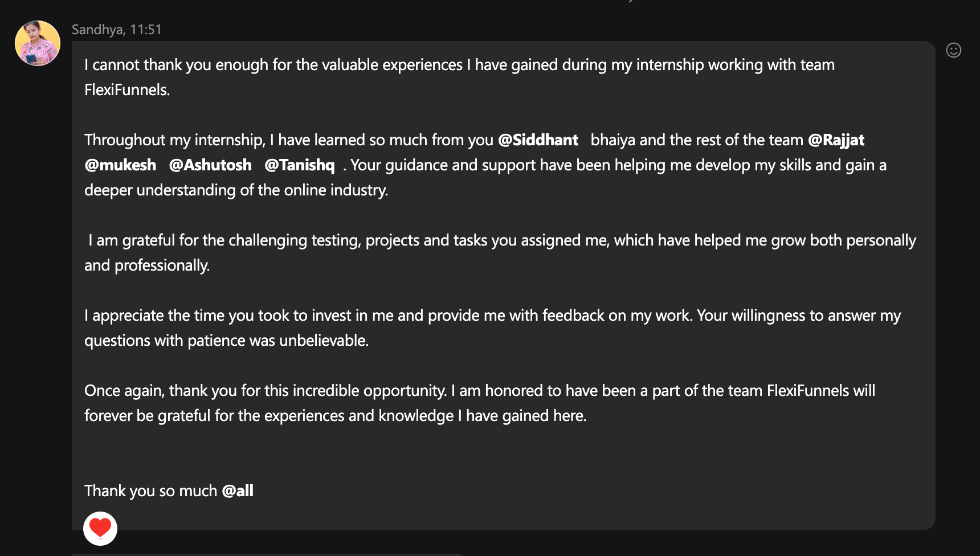Click the line "Throughout my internship"
This screenshot has height=556, width=980.
pyautogui.click(x=288, y=140)
